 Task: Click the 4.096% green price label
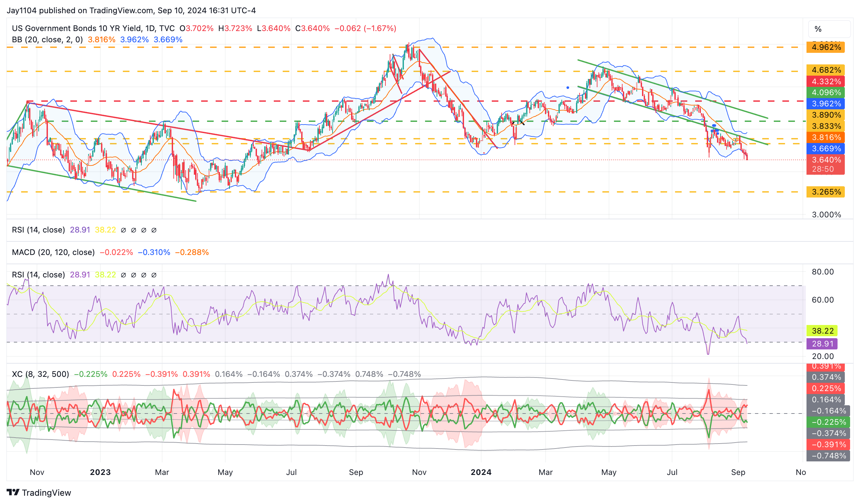[826, 92]
